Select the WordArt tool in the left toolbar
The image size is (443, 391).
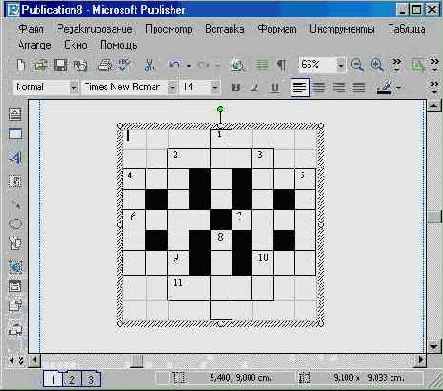click(15, 158)
